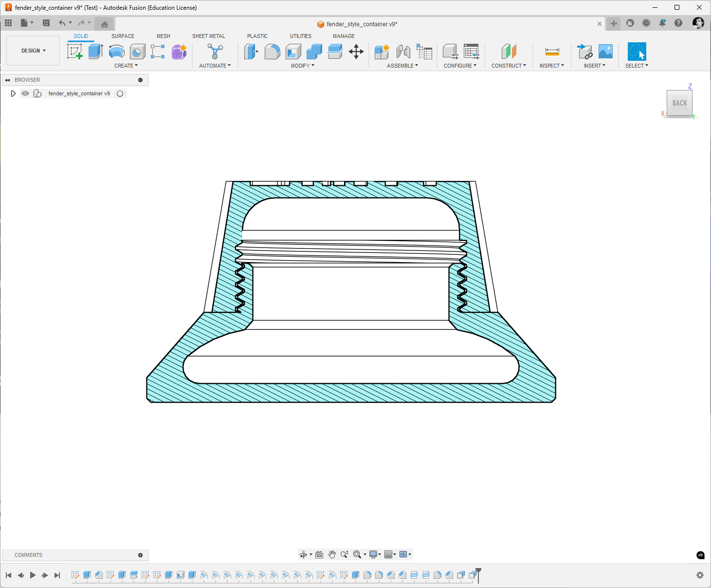Select the Move/Copy tool
711x588 pixels.
356,51
